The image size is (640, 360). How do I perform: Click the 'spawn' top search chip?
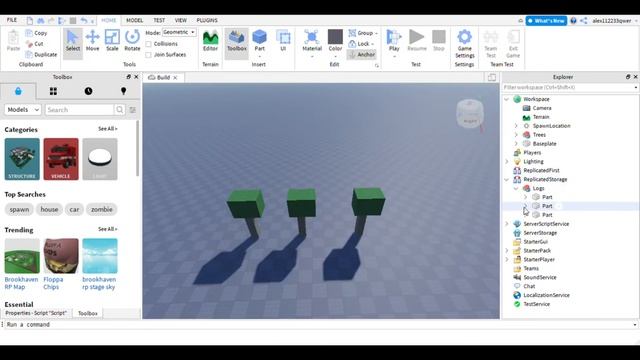click(19, 209)
